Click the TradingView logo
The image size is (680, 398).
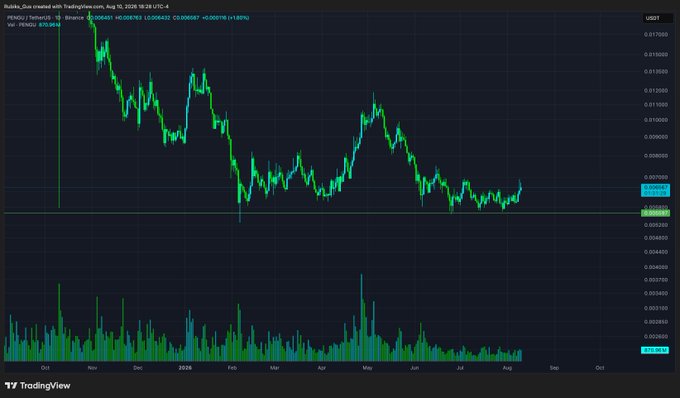tap(37, 385)
